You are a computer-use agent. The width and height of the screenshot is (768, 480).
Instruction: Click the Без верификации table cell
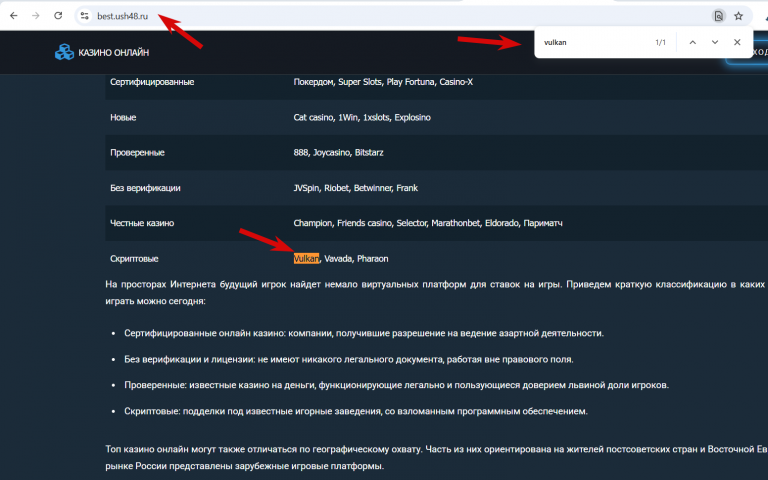[145, 188]
